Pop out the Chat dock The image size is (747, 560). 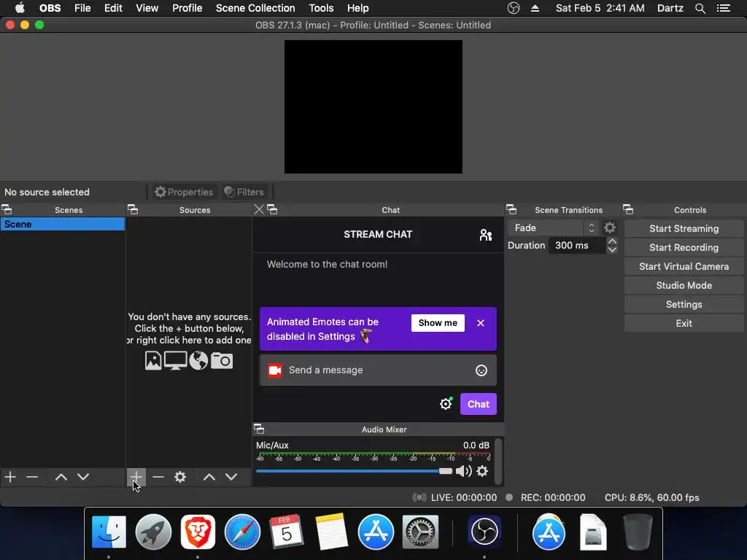[272, 209]
